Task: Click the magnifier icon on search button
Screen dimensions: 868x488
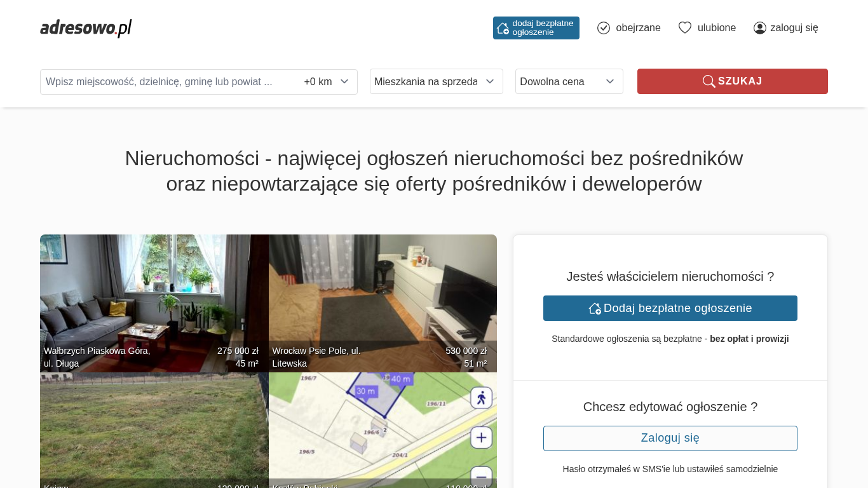Action: pos(709,81)
